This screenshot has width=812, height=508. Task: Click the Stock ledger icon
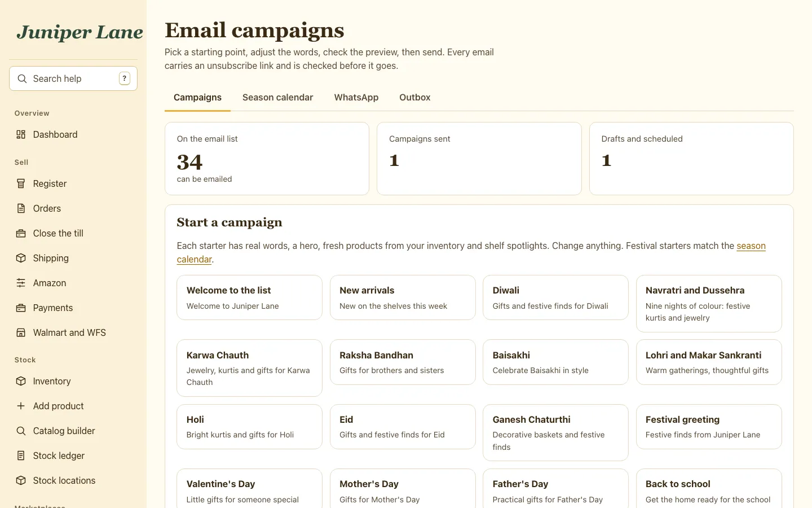tap(21, 456)
